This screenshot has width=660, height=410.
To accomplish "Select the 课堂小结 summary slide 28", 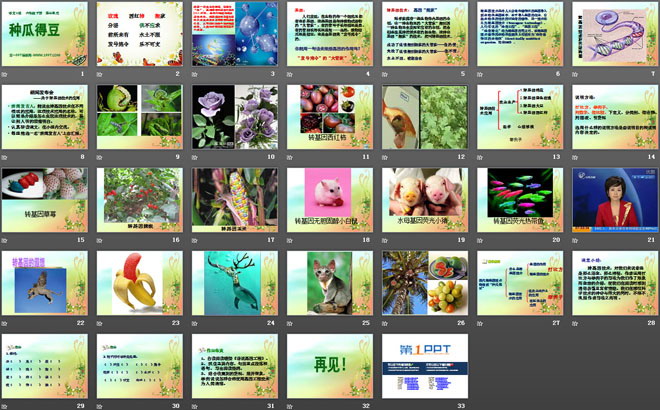I will [615, 283].
